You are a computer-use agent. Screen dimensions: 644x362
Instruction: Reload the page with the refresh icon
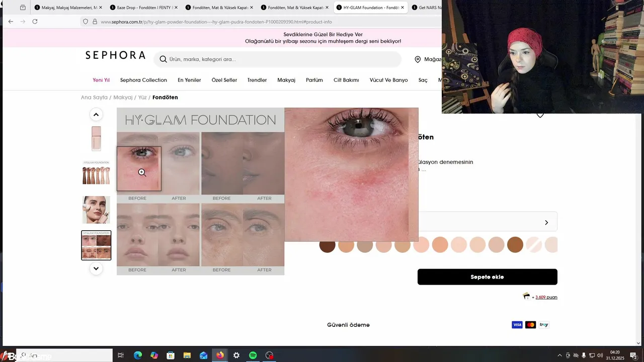click(35, 22)
